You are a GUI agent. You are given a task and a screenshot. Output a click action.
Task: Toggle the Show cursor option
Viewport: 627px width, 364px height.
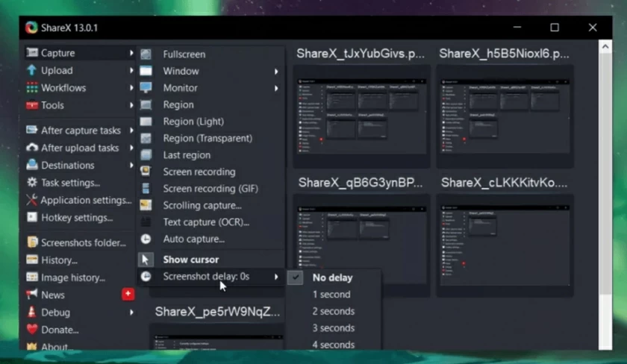190,260
